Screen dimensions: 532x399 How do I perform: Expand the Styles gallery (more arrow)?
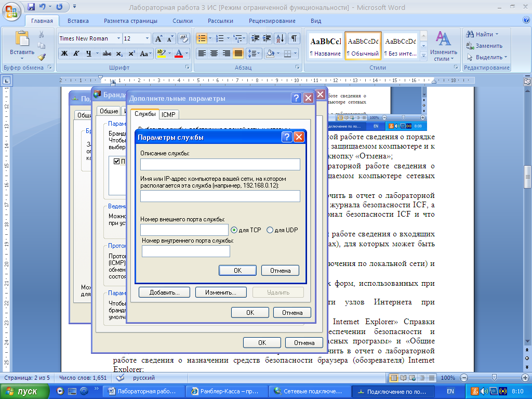point(423,56)
